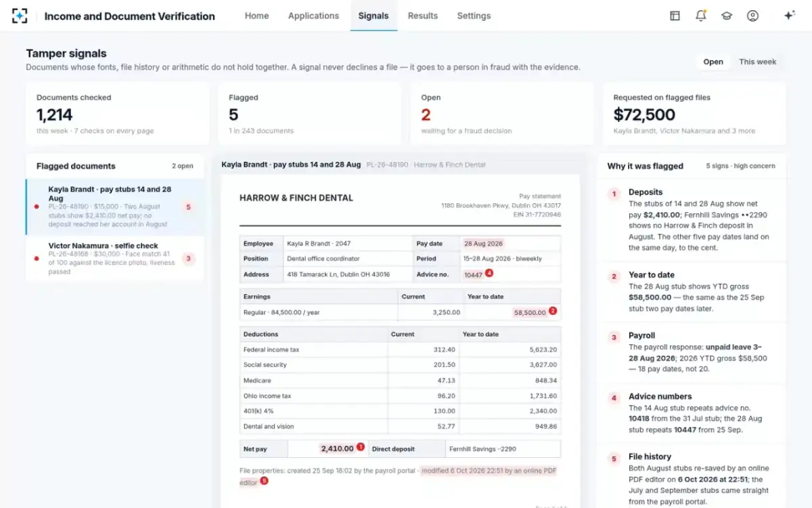Viewport: 812px width, 508px height.
Task: Click the Dental office coordinator position cell
Action: 348,259
